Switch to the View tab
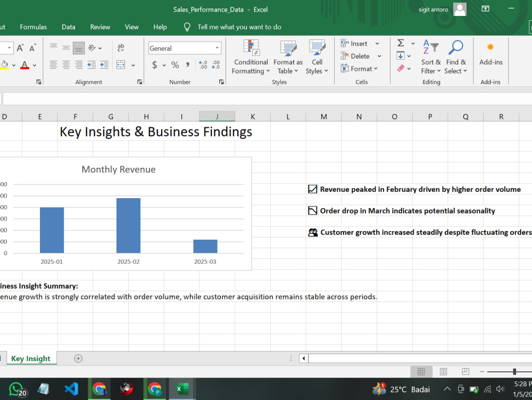 pyautogui.click(x=131, y=27)
